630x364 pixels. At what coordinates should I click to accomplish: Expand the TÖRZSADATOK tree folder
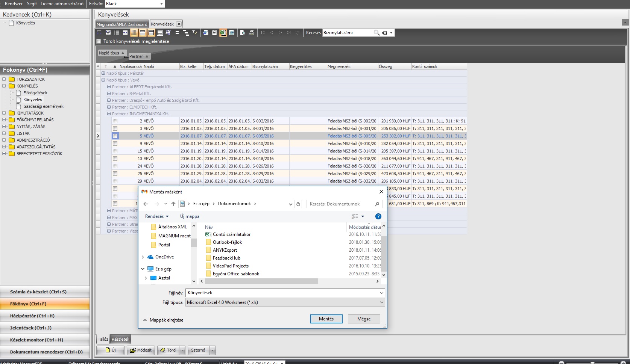pyautogui.click(x=4, y=79)
